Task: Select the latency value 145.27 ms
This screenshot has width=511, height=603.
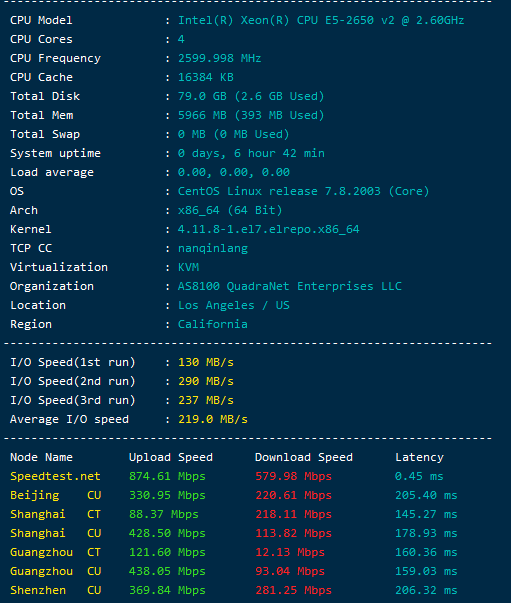Action: [426, 514]
